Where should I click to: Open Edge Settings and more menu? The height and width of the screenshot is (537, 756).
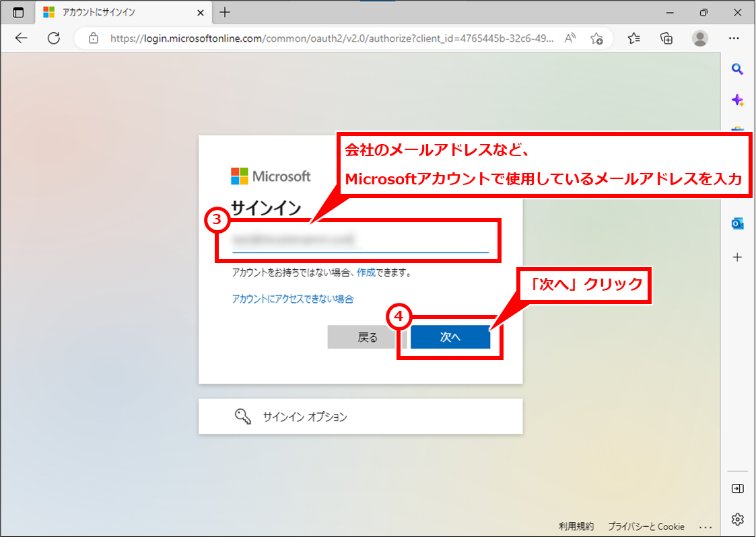[734, 38]
